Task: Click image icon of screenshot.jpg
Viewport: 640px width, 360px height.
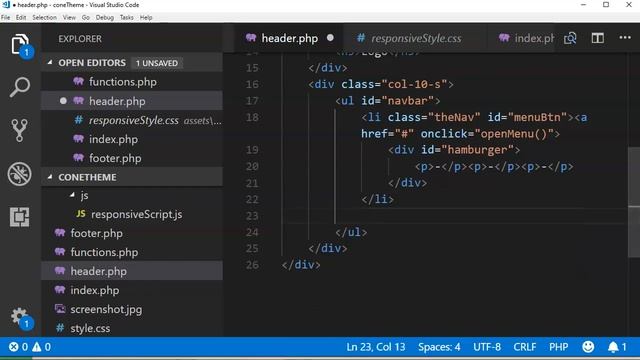Action: point(60,309)
